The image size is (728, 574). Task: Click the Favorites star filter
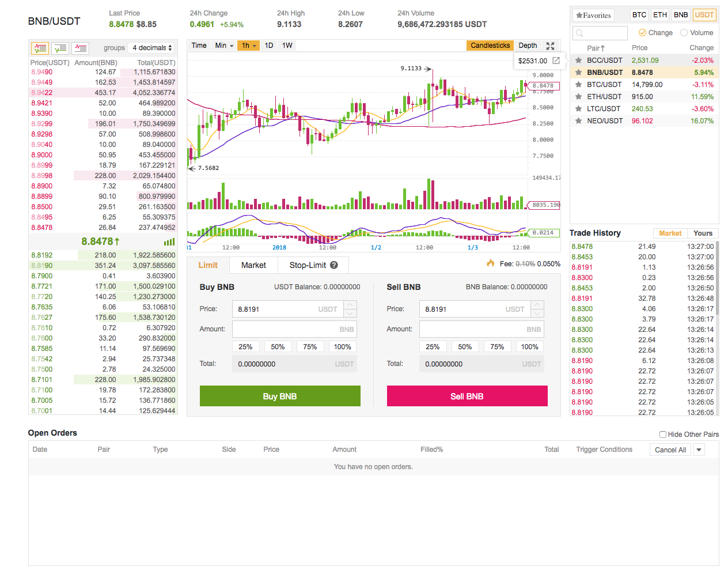point(593,16)
